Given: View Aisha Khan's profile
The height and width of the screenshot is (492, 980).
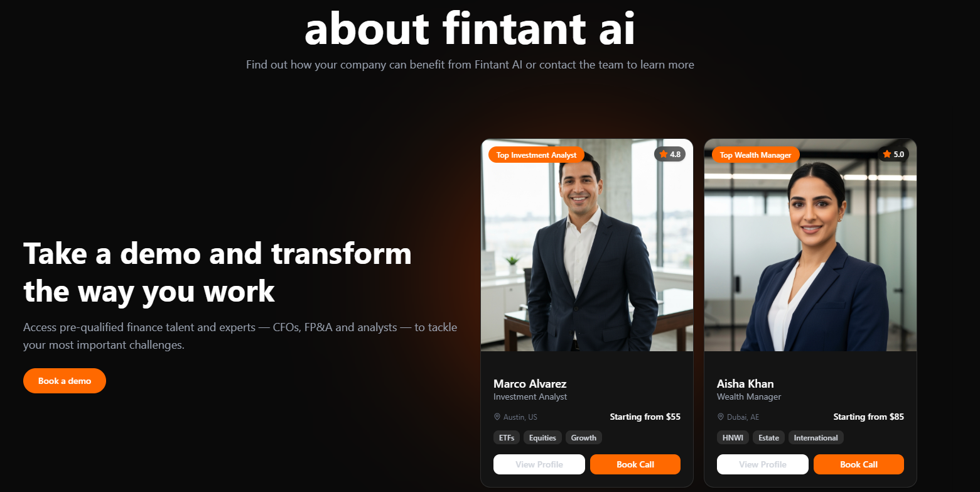Looking at the screenshot, I should tap(763, 464).
